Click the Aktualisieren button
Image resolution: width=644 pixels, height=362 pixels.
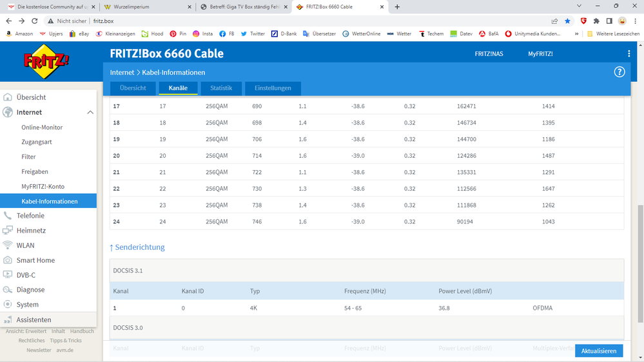pyautogui.click(x=599, y=351)
